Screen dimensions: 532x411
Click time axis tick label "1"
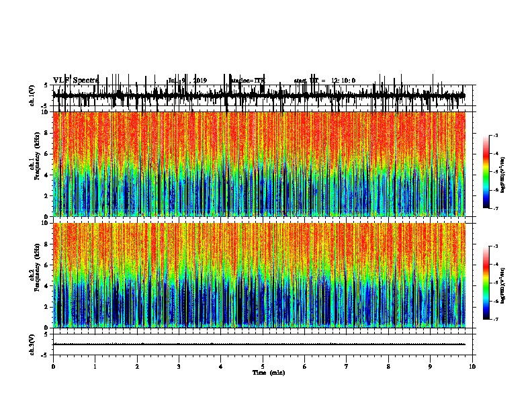(95, 367)
